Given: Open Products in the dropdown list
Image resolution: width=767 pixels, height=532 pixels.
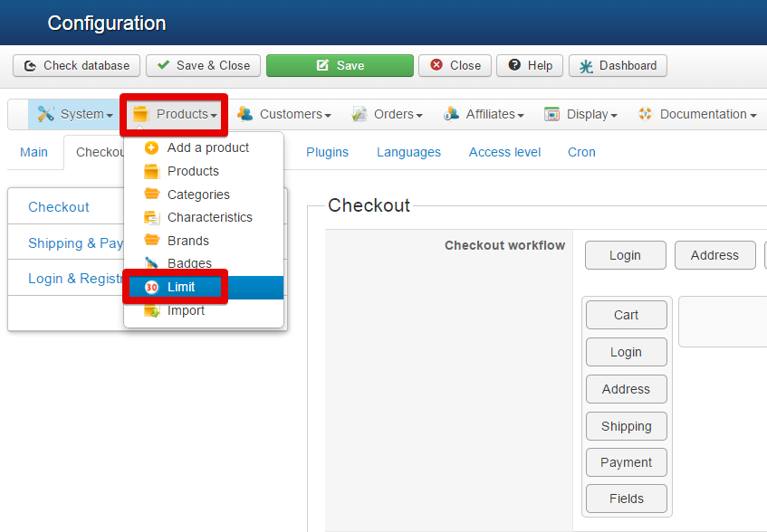Looking at the screenshot, I should pos(204,171).
